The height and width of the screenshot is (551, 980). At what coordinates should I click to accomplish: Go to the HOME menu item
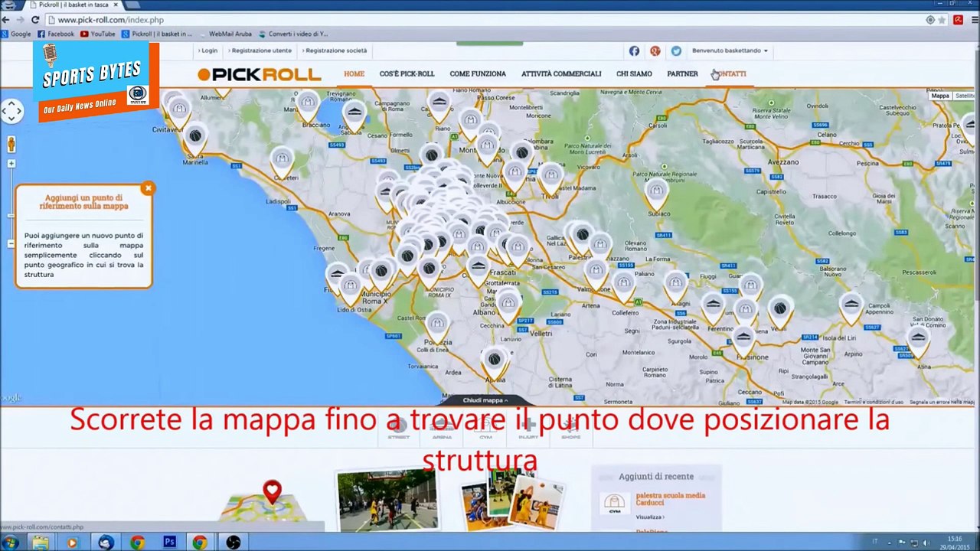[354, 74]
